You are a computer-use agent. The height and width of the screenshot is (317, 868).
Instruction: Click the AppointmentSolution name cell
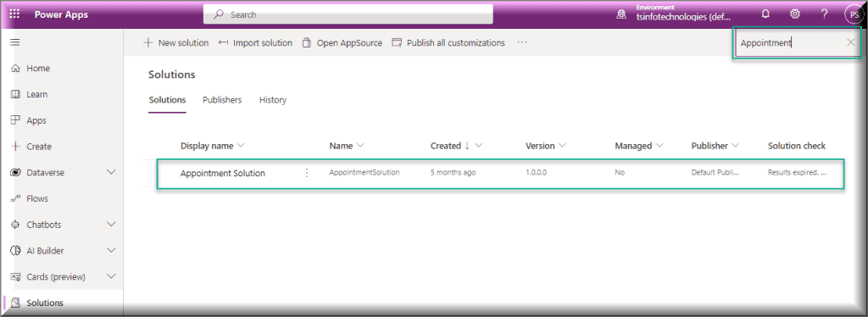[x=364, y=173]
